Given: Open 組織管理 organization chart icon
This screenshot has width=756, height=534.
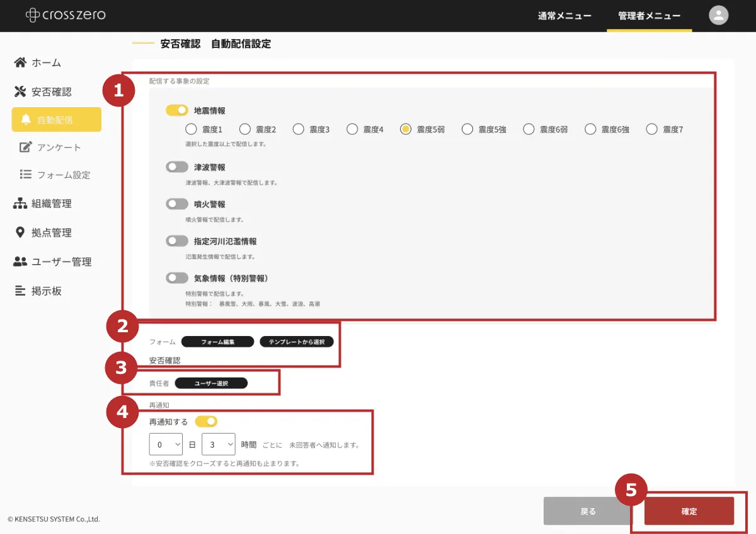Looking at the screenshot, I should 21,203.
